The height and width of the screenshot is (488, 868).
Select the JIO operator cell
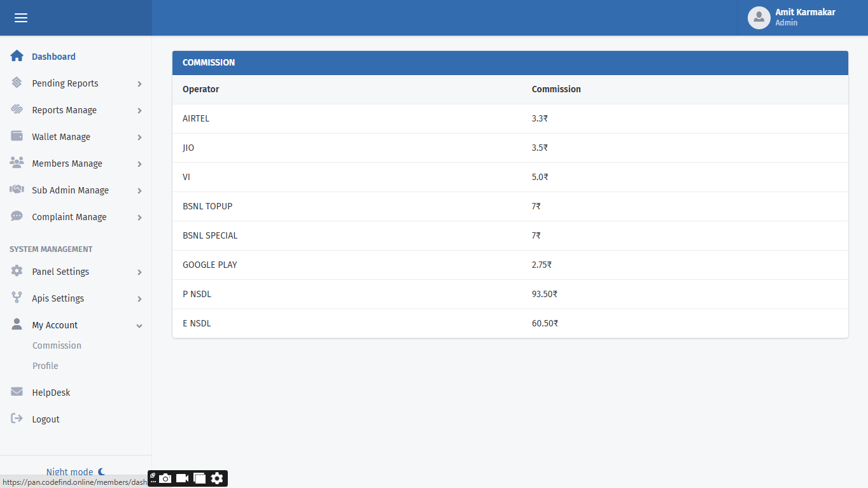point(188,148)
